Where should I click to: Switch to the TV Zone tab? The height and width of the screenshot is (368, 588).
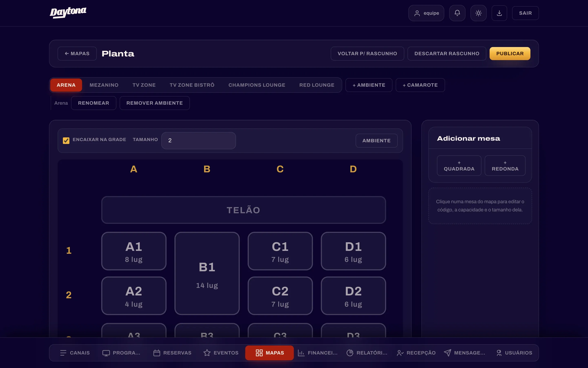coord(144,85)
